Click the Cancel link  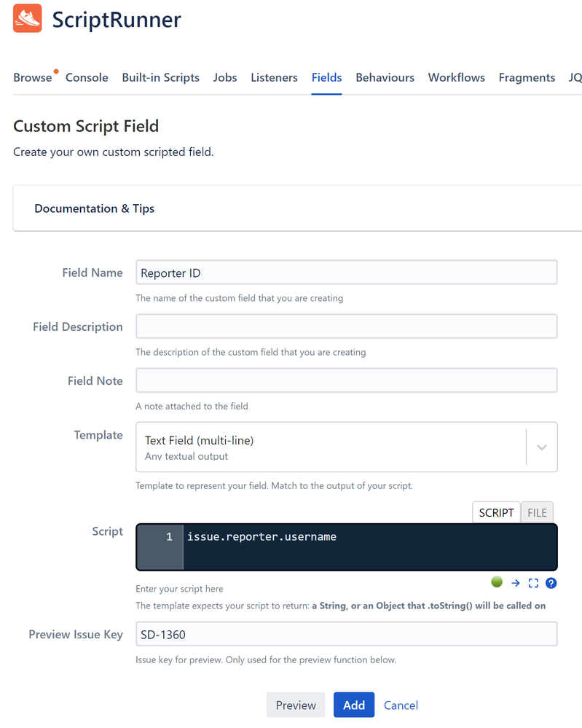pyautogui.click(x=401, y=705)
